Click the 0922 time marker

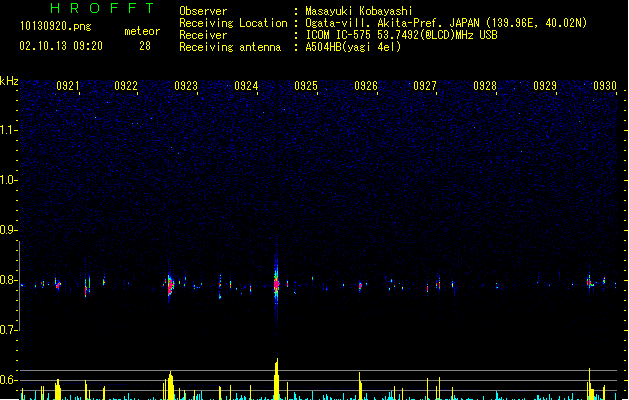(x=126, y=85)
